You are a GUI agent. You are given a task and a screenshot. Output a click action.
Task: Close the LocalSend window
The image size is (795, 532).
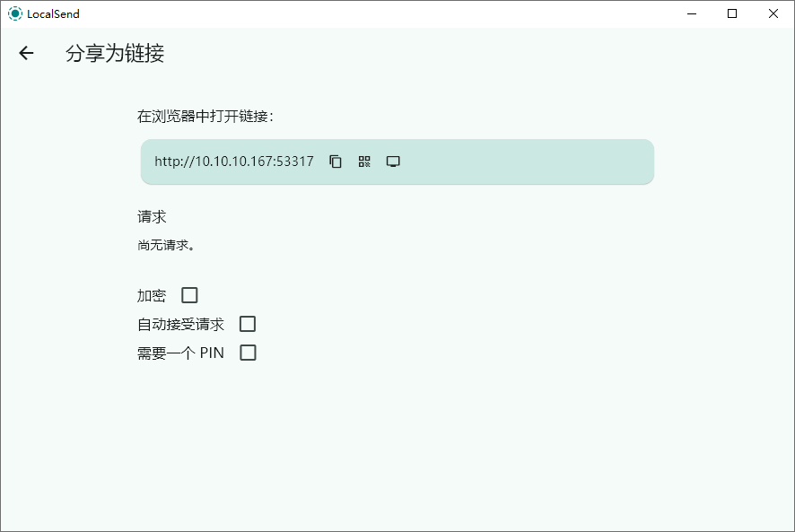pos(773,13)
